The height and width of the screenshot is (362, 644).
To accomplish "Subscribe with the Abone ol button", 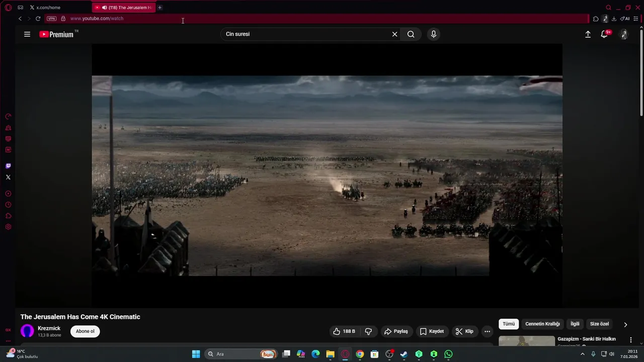I will (x=85, y=331).
